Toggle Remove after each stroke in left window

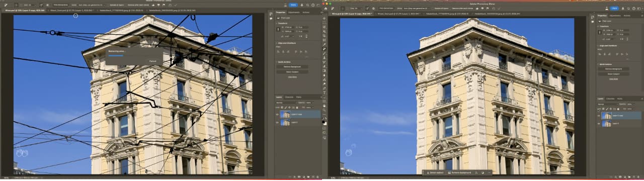pos(138,5)
